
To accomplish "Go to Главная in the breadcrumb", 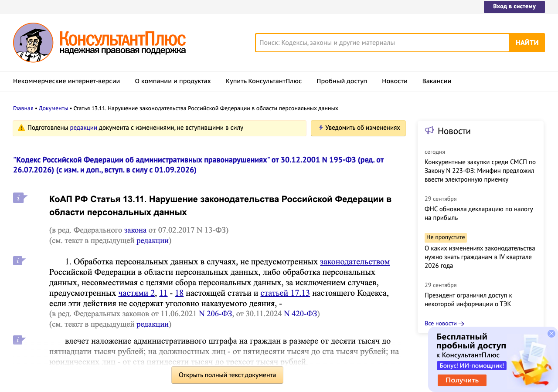I will [x=23, y=108].
